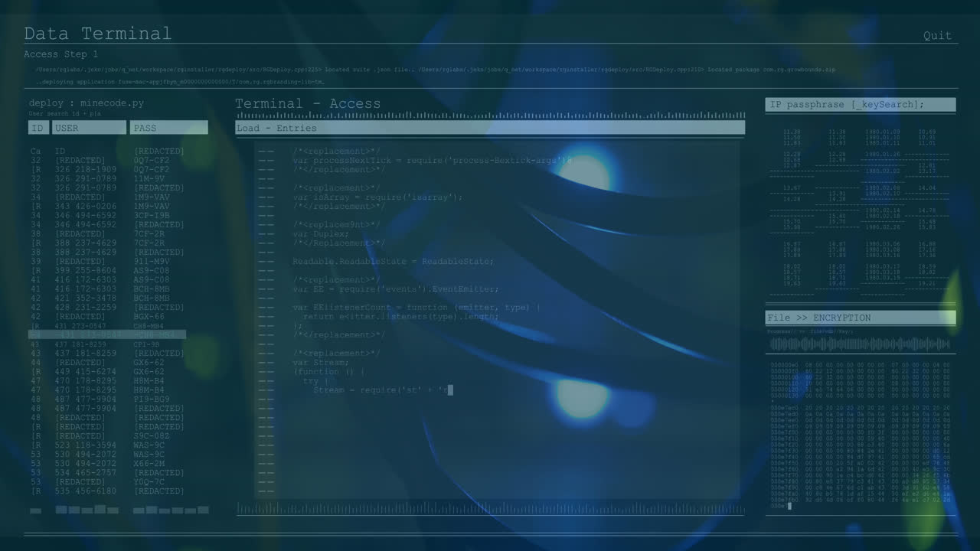This screenshot has width=980, height=551.
Task: Click the spectrum meter strip above the Load - Entries bar
Action: click(490, 116)
